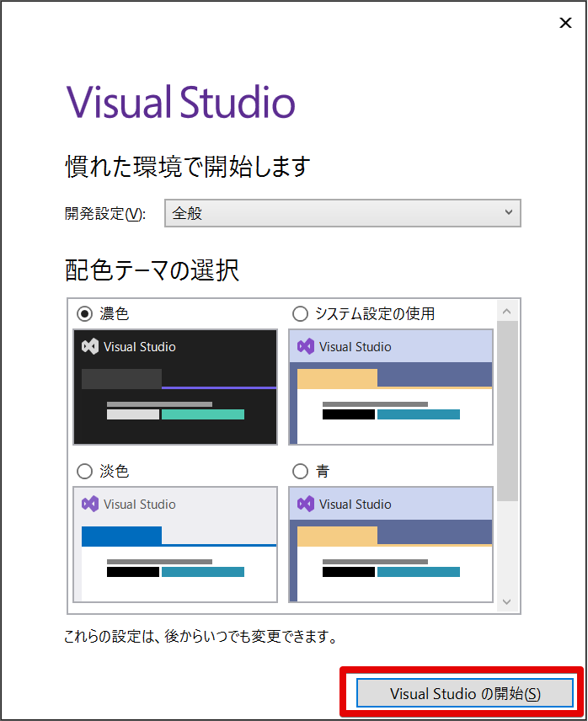Click the blue theme preview thumbnail
This screenshot has width=588, height=721.
391,544
